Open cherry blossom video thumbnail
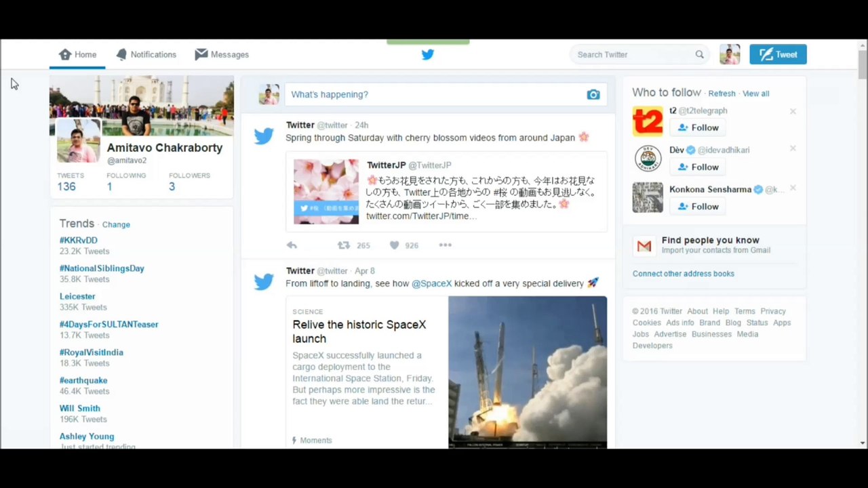The image size is (868, 488). pos(326,192)
